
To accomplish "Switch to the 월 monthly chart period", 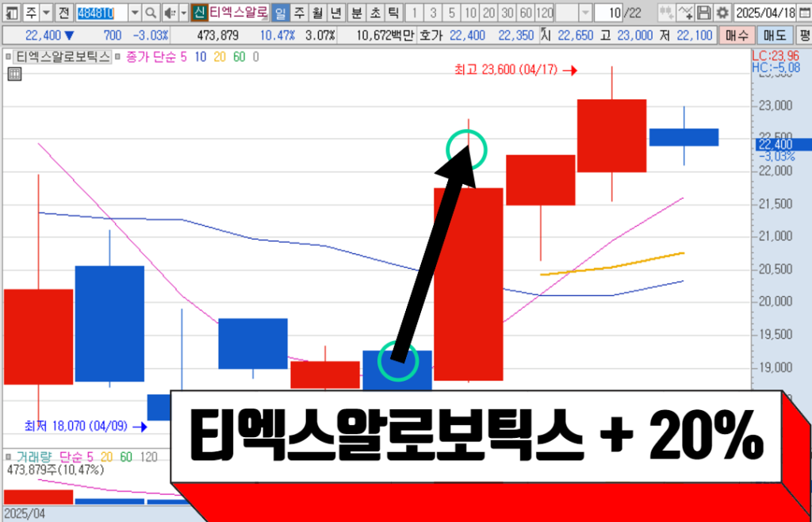I will [317, 12].
